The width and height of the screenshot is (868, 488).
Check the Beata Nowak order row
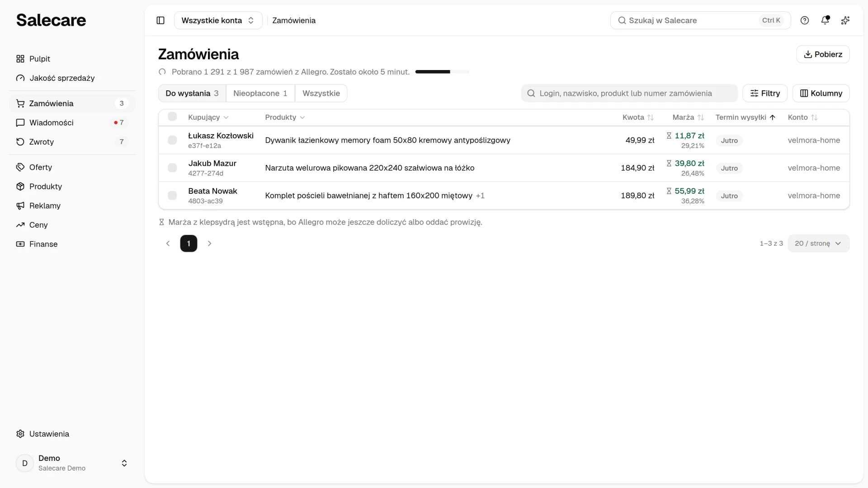172,196
